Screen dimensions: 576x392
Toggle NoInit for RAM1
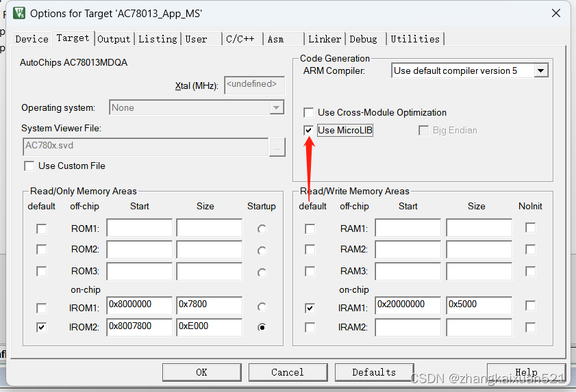pos(530,228)
